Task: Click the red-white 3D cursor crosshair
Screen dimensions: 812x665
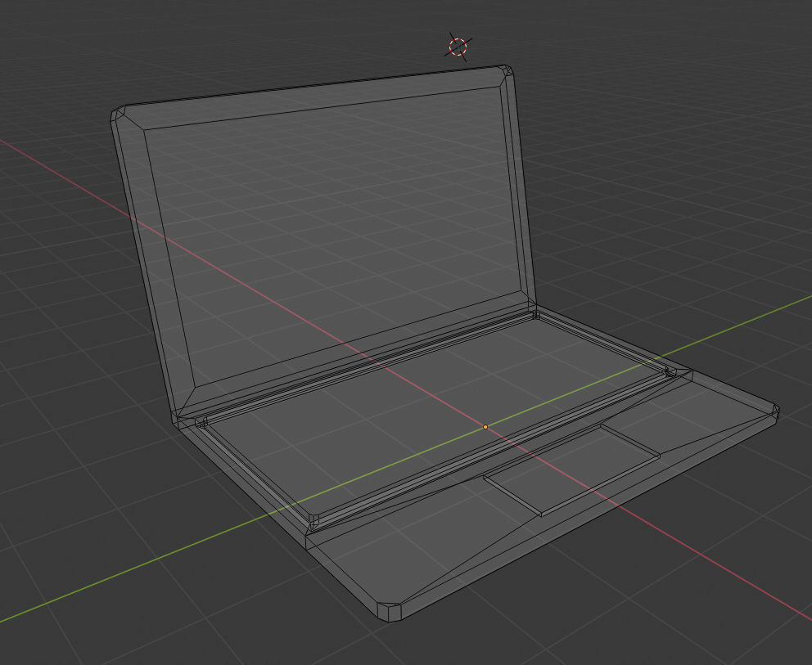Action: tap(458, 47)
